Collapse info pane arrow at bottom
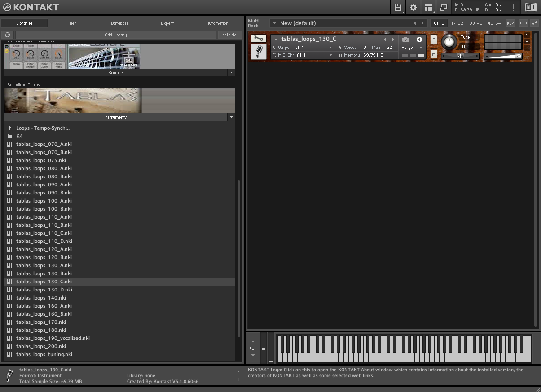The height and width of the screenshot is (392, 541). 238,371
